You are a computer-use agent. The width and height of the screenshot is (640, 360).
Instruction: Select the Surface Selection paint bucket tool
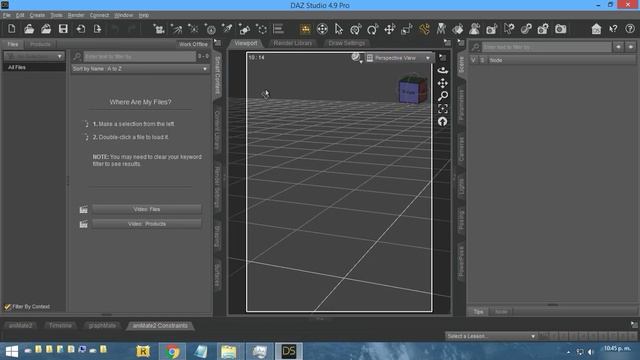point(458,29)
